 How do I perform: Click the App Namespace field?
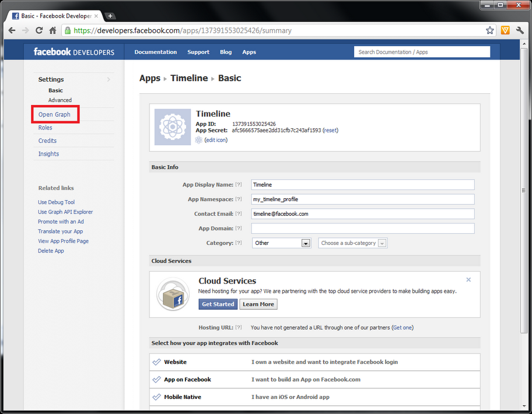[363, 199]
